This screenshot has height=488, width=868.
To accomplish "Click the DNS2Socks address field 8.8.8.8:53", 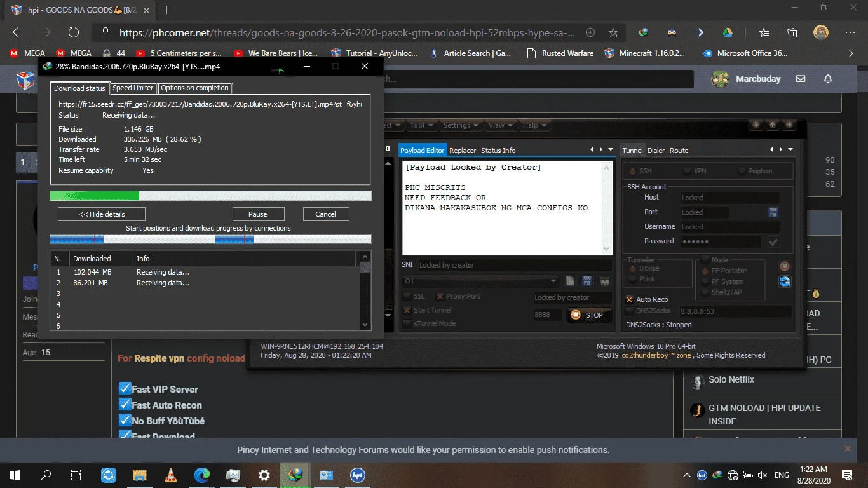I will [735, 311].
